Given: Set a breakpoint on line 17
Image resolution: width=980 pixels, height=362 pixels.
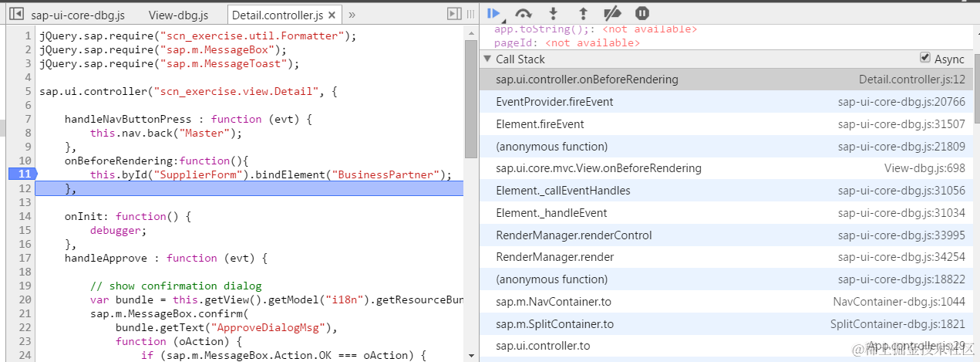Looking at the screenshot, I should tap(24, 258).
